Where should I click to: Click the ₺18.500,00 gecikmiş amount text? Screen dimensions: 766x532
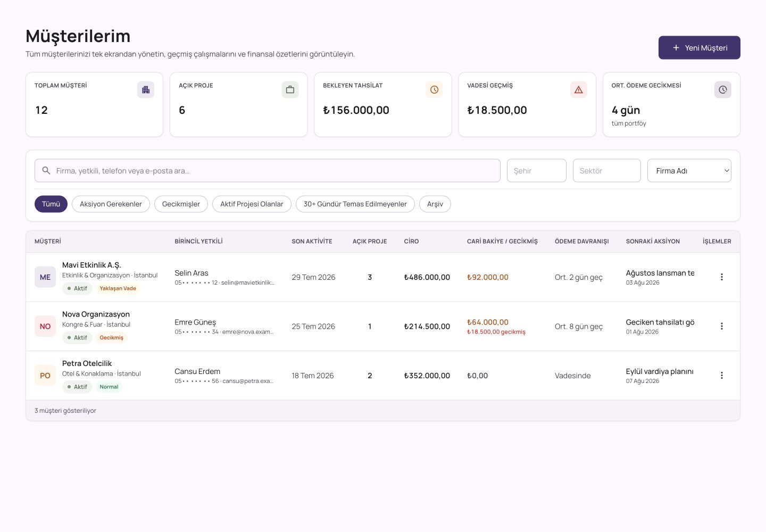tap(496, 332)
